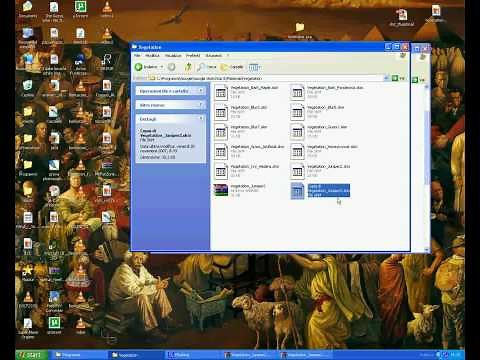Select the Vegetation_Juniper2.skm file
The height and width of the screenshot is (360, 480).
point(320,171)
